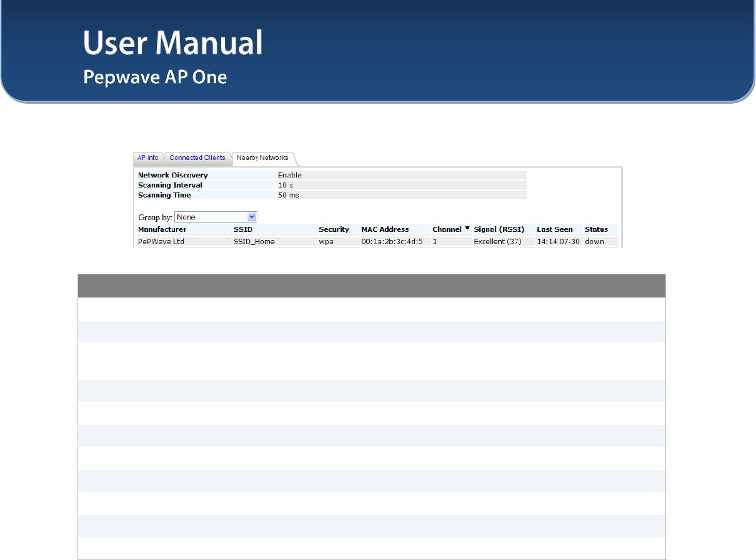Click the Network Discovery label
756x560 pixels.
(173, 175)
